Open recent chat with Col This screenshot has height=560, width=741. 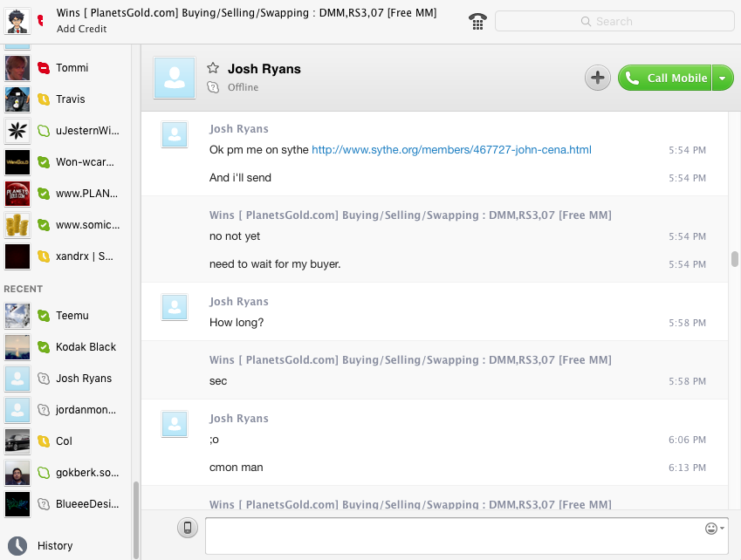[65, 441]
